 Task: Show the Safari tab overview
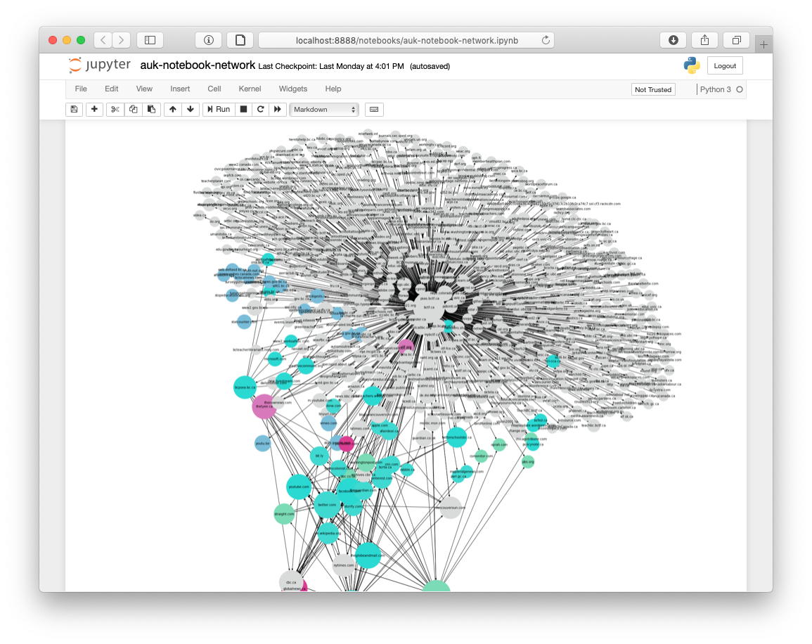click(x=736, y=40)
